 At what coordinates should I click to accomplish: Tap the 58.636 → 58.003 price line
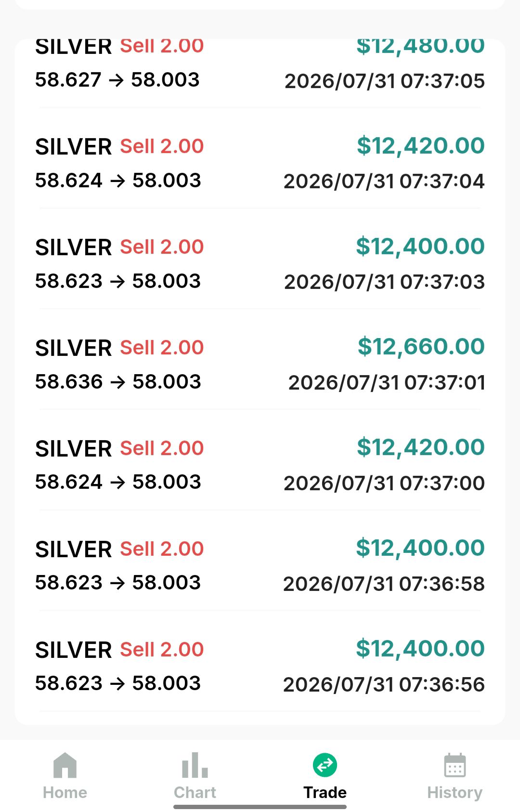tap(118, 381)
